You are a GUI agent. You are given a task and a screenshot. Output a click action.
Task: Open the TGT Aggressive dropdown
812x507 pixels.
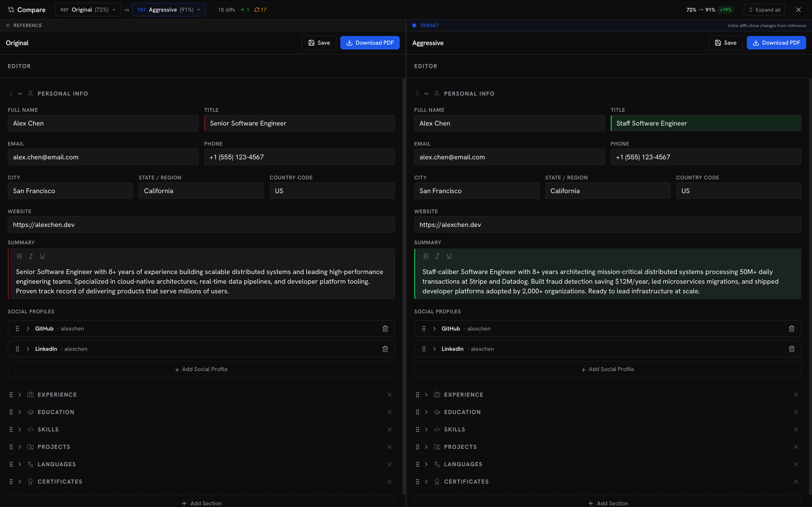pos(169,9)
